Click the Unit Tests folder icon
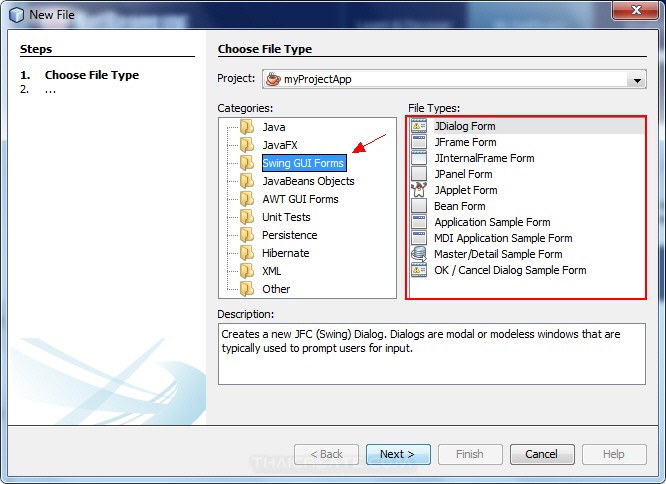The width and height of the screenshot is (666, 484). (247, 217)
